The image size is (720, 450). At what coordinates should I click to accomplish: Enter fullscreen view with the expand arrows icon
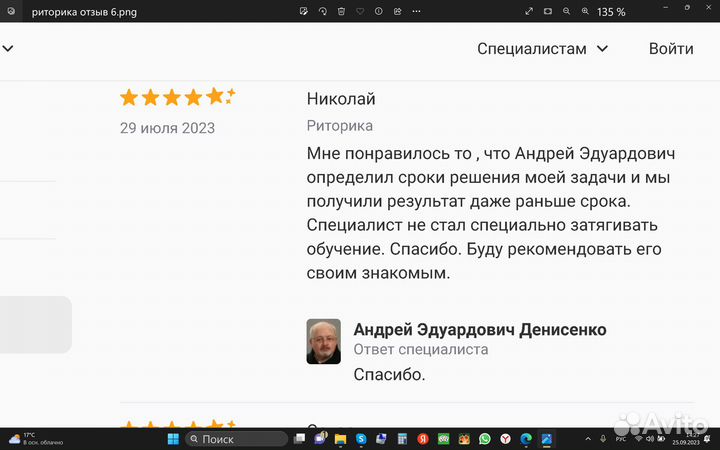pyautogui.click(x=530, y=11)
